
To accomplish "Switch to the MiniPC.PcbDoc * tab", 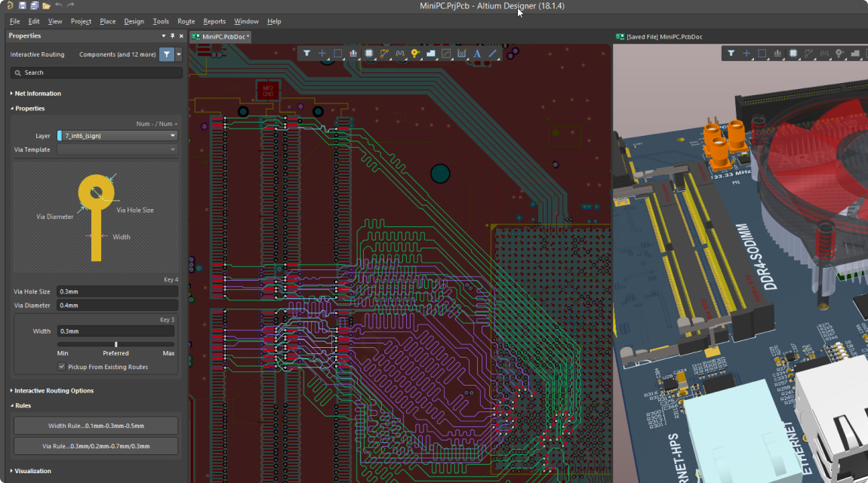I will pyautogui.click(x=220, y=36).
